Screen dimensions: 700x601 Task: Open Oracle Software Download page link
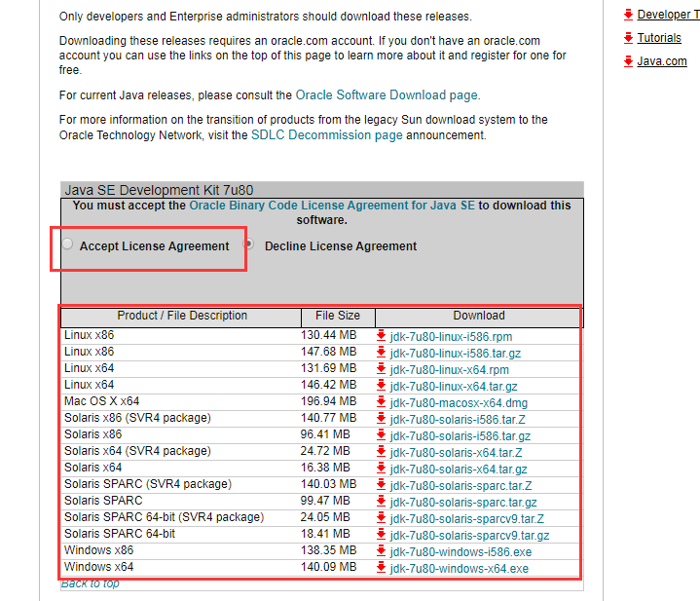387,95
